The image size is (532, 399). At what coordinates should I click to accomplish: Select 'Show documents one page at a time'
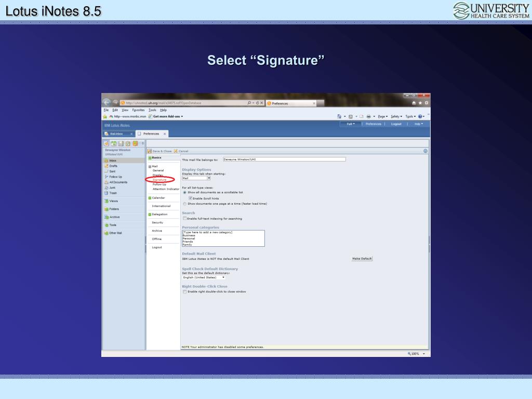(x=185, y=204)
